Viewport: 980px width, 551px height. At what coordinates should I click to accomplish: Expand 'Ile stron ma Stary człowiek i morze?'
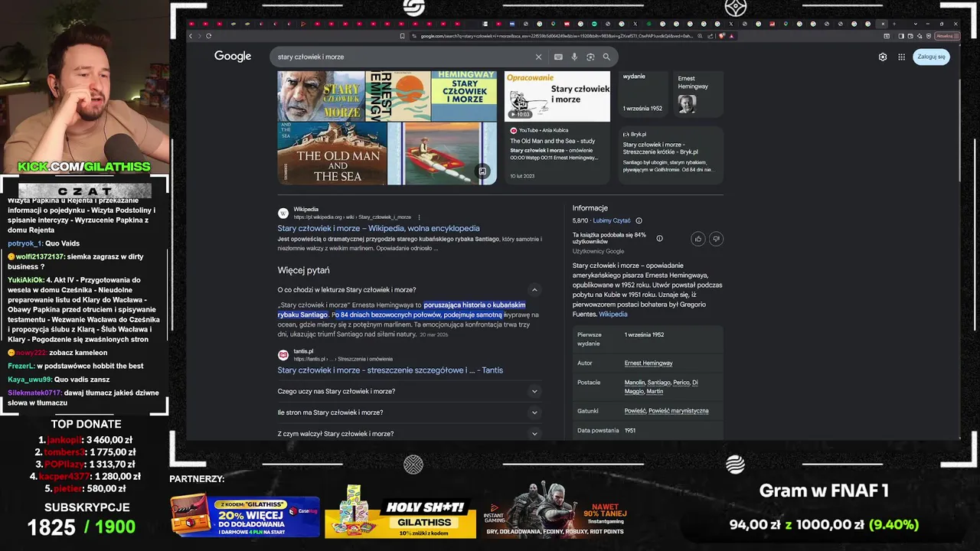click(409, 412)
